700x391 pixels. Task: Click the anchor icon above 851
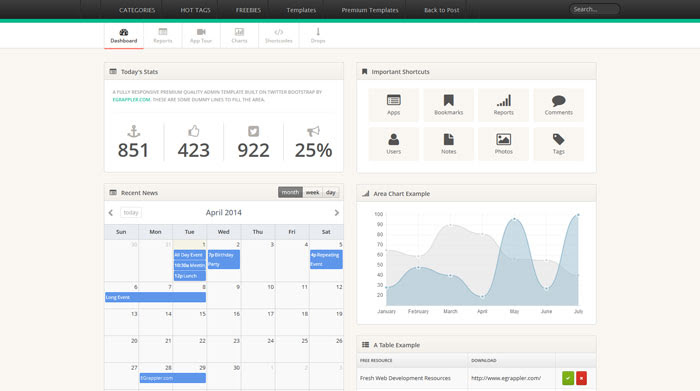(133, 131)
